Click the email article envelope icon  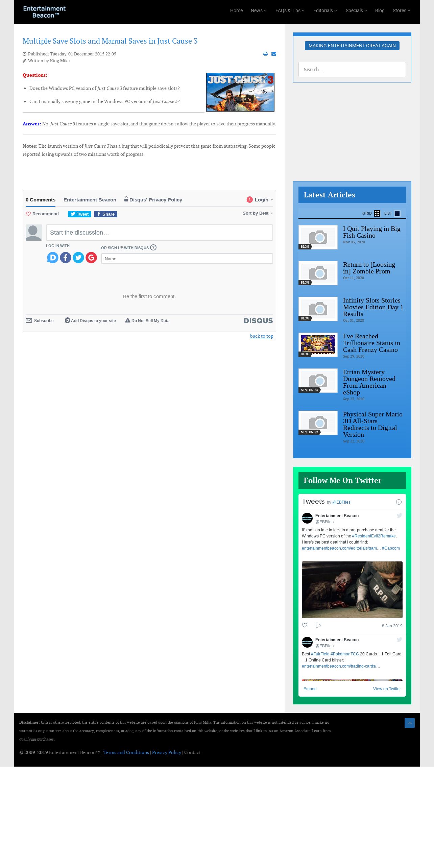pos(274,54)
